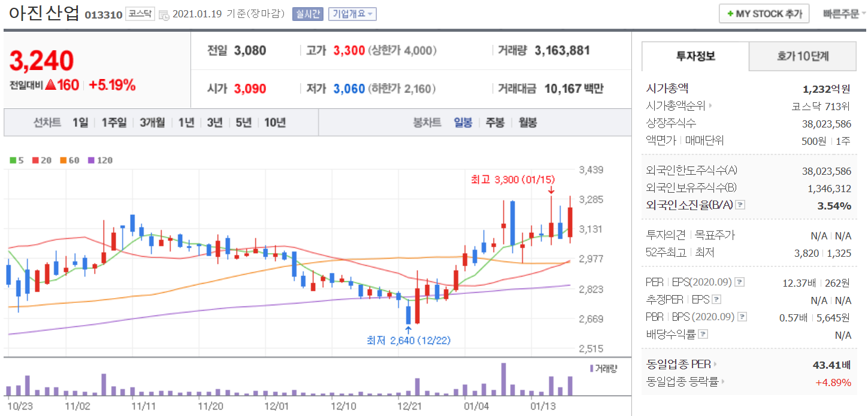
Task: Click the MY STOCK 추가 button
Action: [764, 14]
